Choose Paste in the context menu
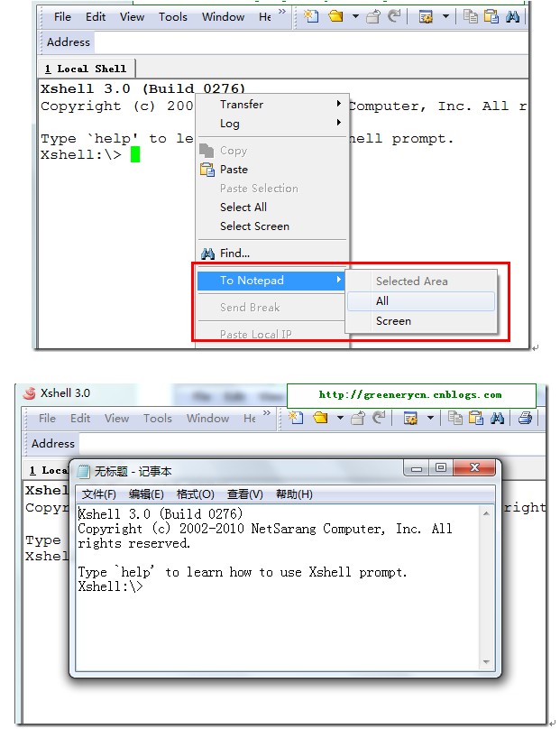The image size is (560, 729). click(x=273, y=170)
